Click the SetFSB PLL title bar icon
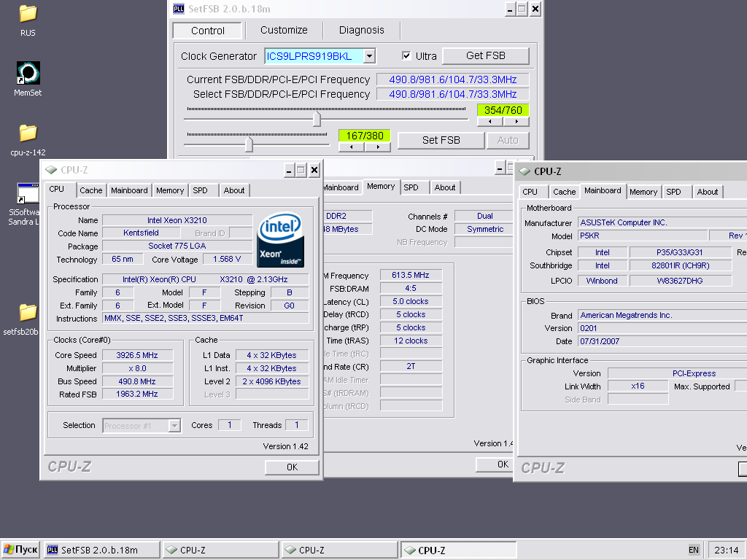The width and height of the screenshot is (747, 560). tap(179, 9)
